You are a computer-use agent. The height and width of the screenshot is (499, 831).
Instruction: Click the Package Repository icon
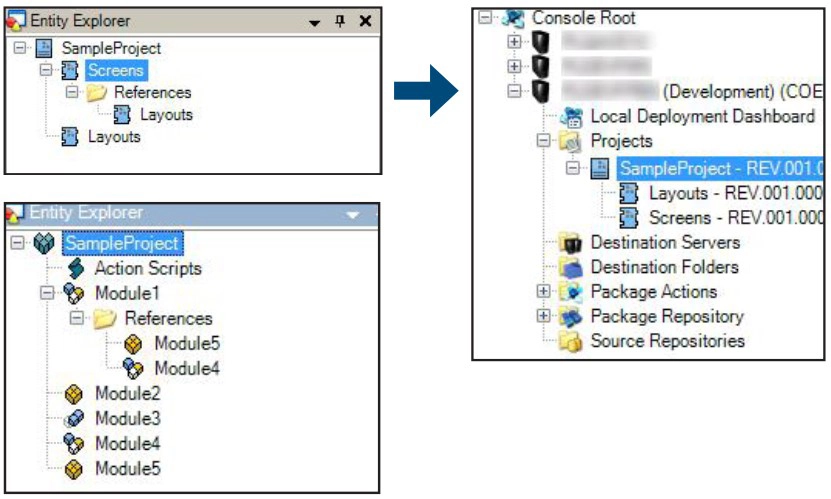572,317
